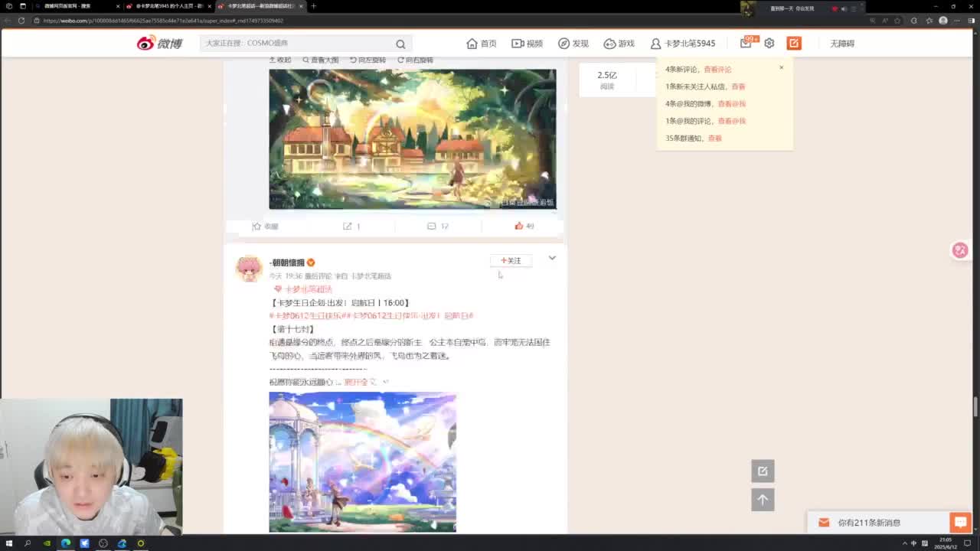Open the rainbow pavilion thumbnail image

(362, 461)
